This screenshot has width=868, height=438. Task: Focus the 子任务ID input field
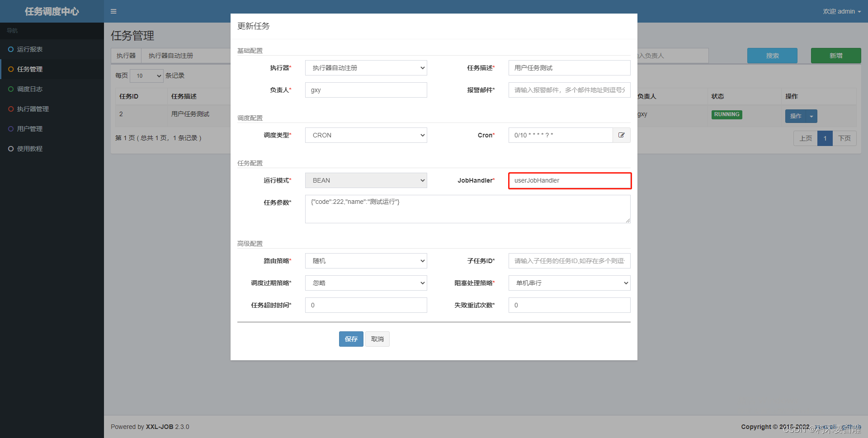point(570,261)
